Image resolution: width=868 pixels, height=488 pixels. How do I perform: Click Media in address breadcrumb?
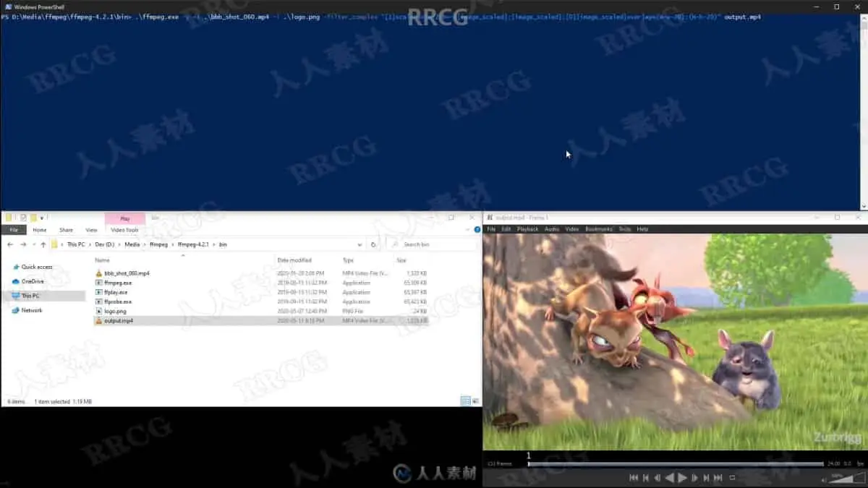point(132,244)
